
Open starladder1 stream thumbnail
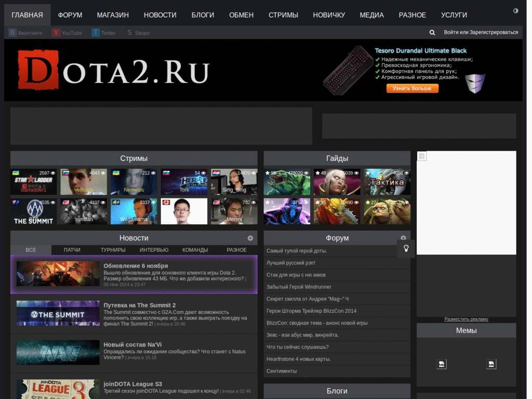33,182
